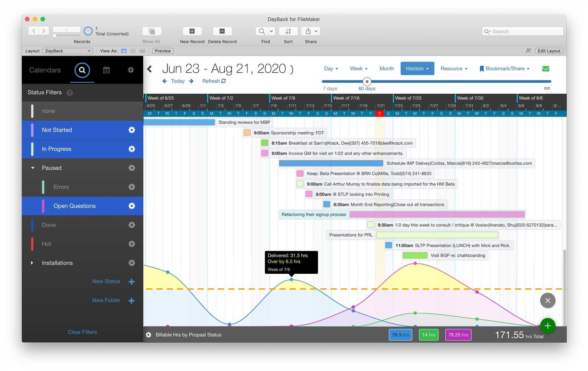Viewport: 588px width, 371px height.
Task: Close the chart with gray X button
Action: [548, 300]
